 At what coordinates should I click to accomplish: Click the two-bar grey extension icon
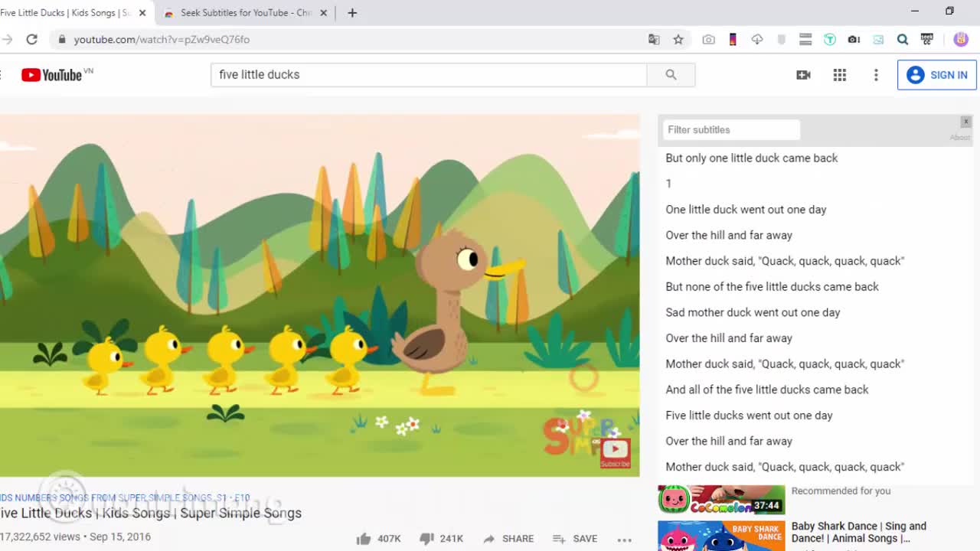pyautogui.click(x=805, y=39)
